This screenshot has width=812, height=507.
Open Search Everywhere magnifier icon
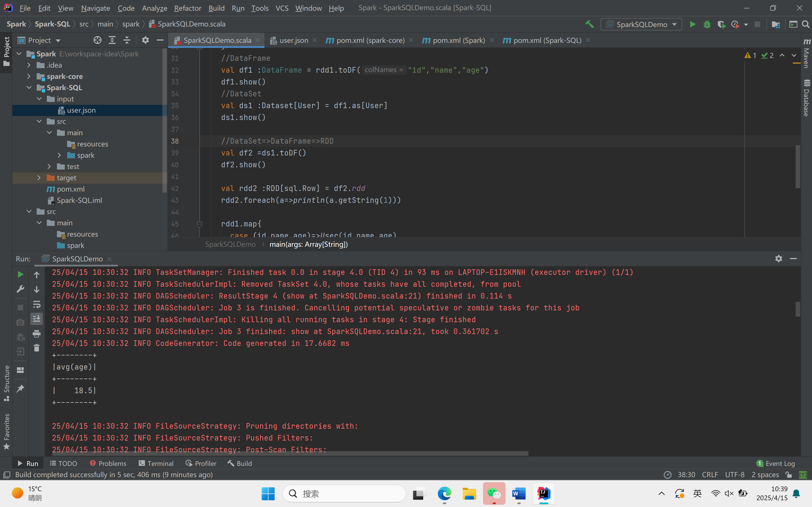pos(806,25)
